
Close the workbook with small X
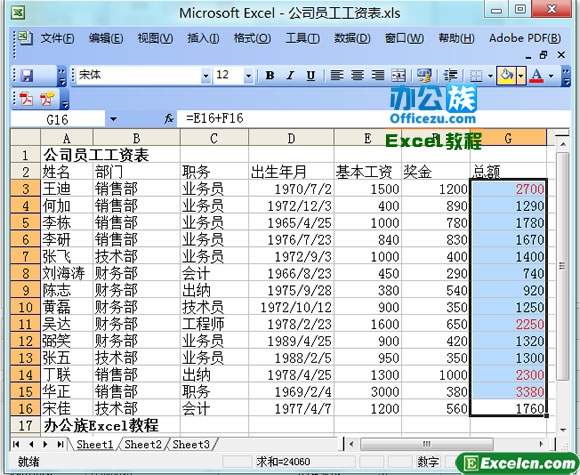point(561,55)
